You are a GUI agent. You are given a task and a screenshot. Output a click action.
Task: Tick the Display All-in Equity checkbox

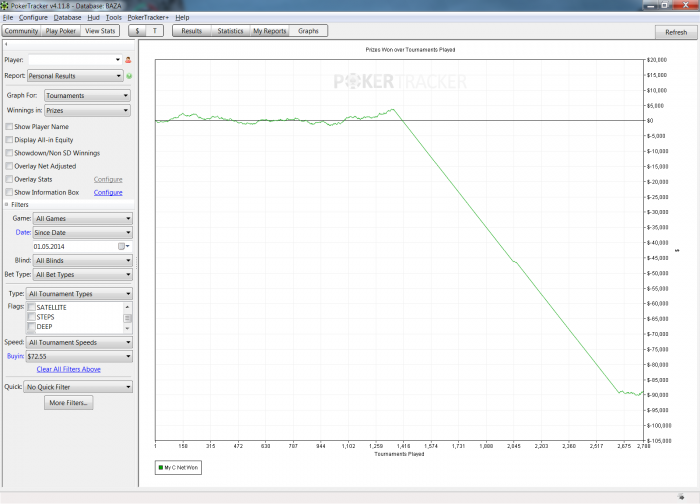tap(9, 140)
